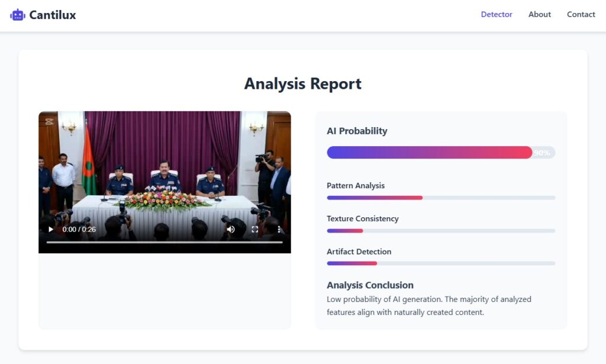Click the Texture Consistency label
Image resolution: width=606 pixels, height=364 pixels.
pyautogui.click(x=363, y=218)
